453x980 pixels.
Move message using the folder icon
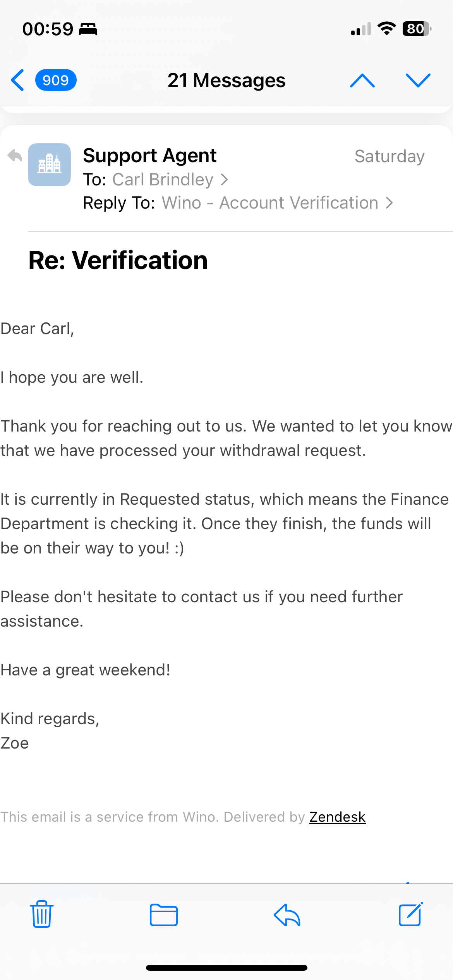pos(164,915)
